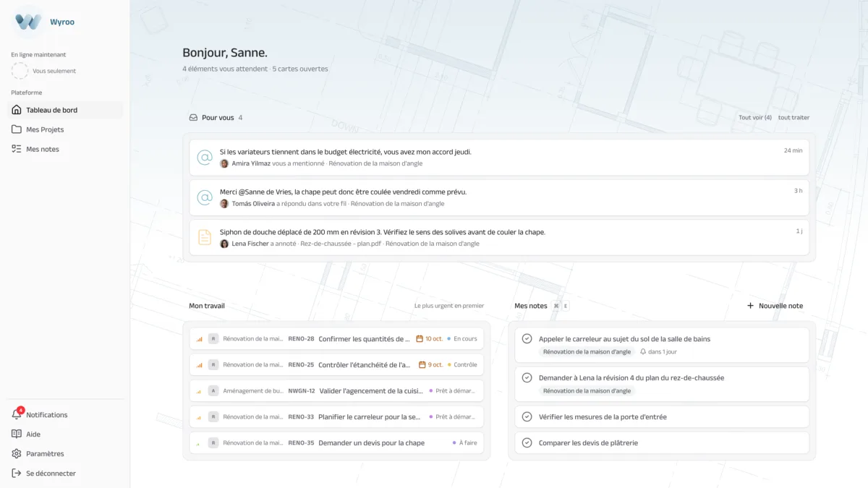
Task: Click the priority bars icon on RENO-28
Action: pos(199,339)
